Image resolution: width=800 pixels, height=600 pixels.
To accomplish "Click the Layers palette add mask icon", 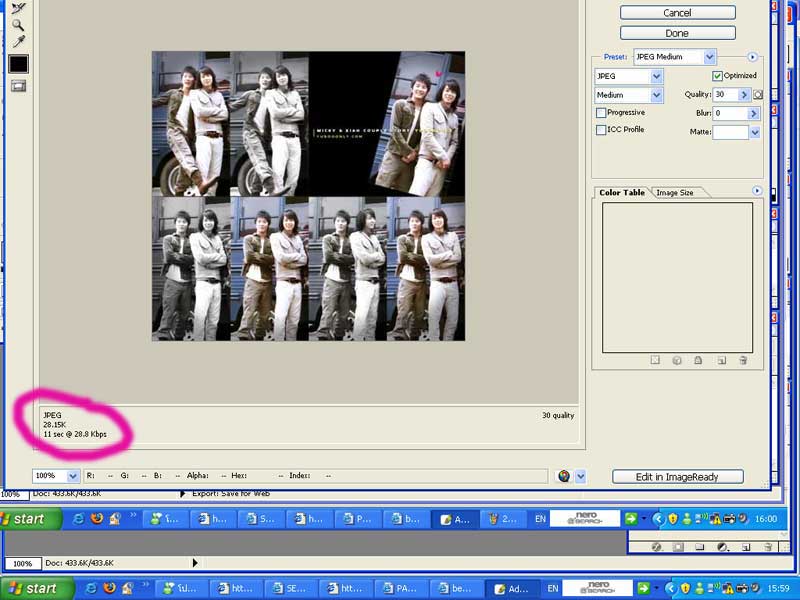I will (678, 547).
